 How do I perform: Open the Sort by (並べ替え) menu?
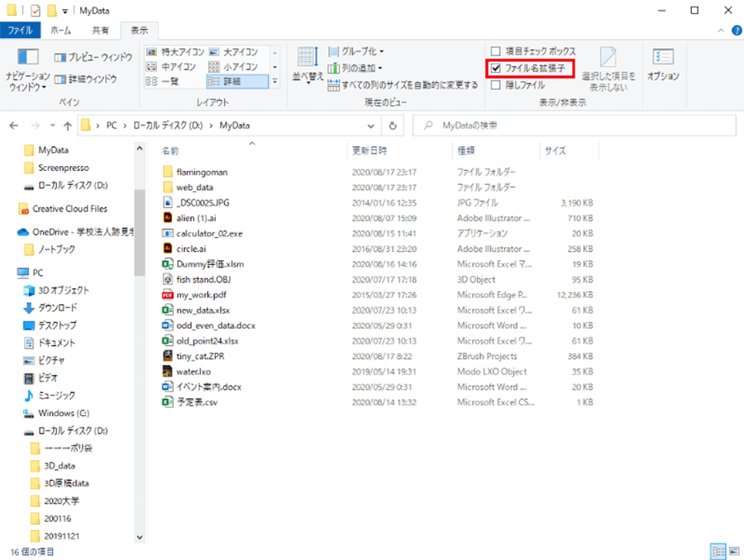(308, 65)
